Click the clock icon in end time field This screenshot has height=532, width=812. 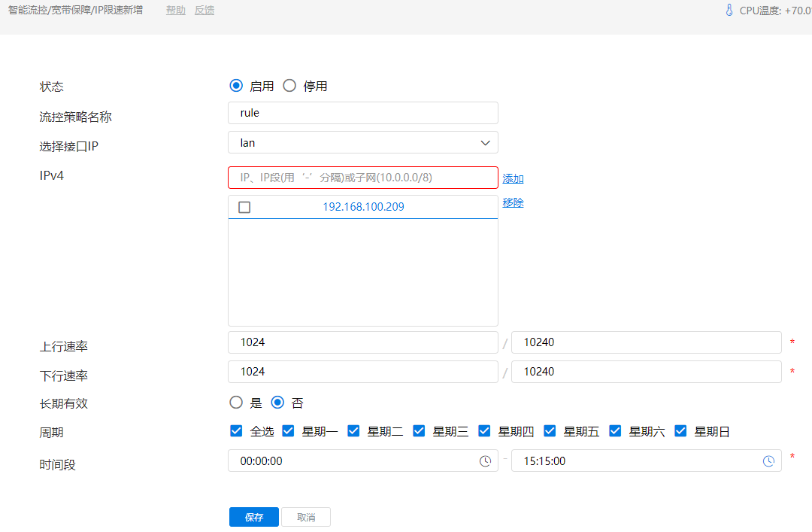(768, 461)
